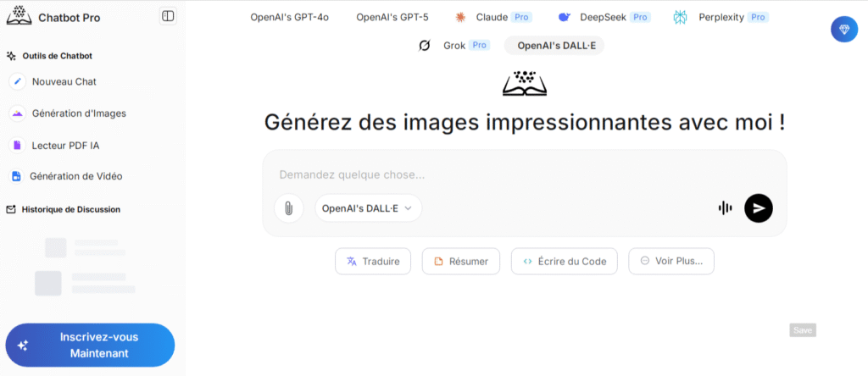Click the Nouveau Chat pencil icon
Screen dimensions: 868x376
[x=18, y=82]
